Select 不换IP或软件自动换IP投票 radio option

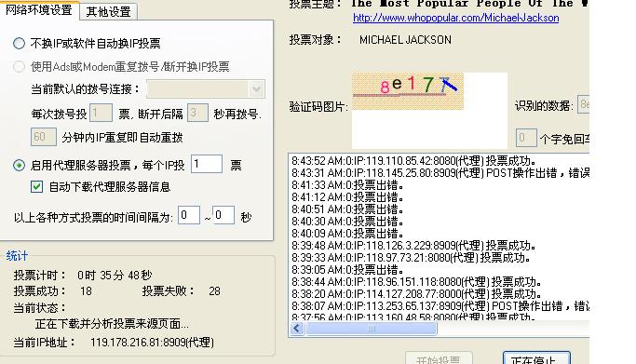[19, 44]
